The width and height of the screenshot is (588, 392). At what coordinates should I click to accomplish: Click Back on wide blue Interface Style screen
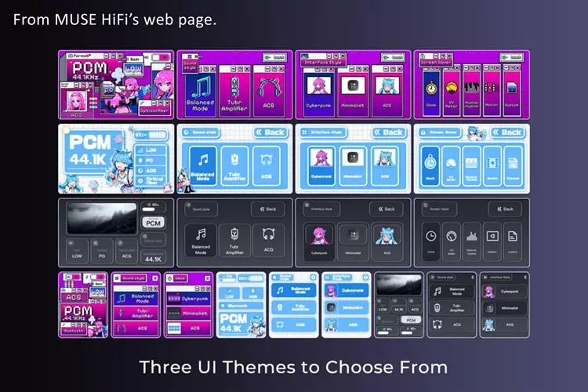point(389,132)
